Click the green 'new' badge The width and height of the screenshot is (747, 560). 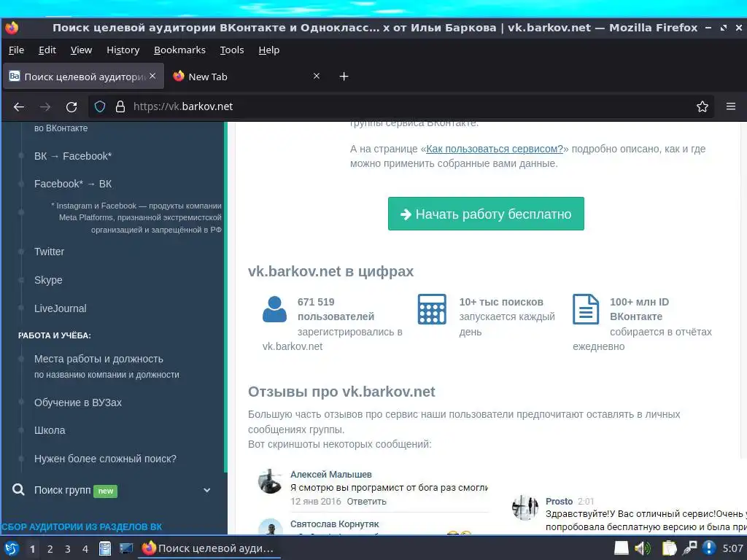[x=105, y=491]
